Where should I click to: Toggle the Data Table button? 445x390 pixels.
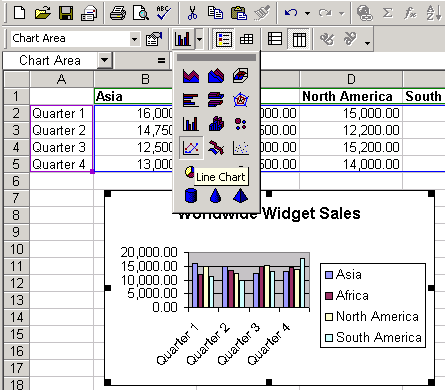[x=247, y=39]
